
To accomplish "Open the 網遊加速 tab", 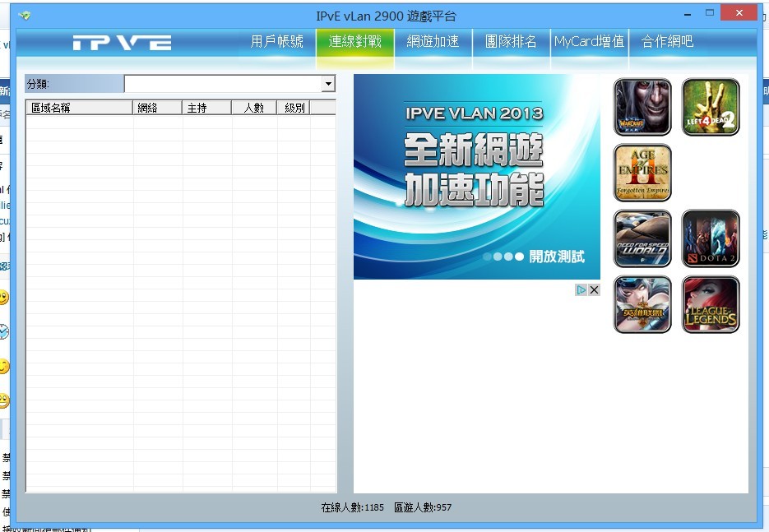I will (433, 42).
